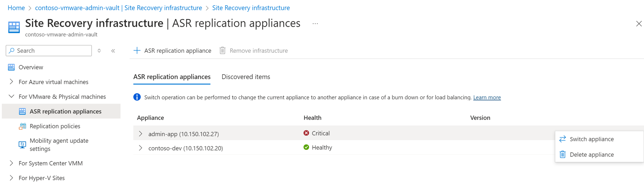Screen dimensions: 644x186
Task: Collapse For VMware & Physical machines section
Action: 11,97
